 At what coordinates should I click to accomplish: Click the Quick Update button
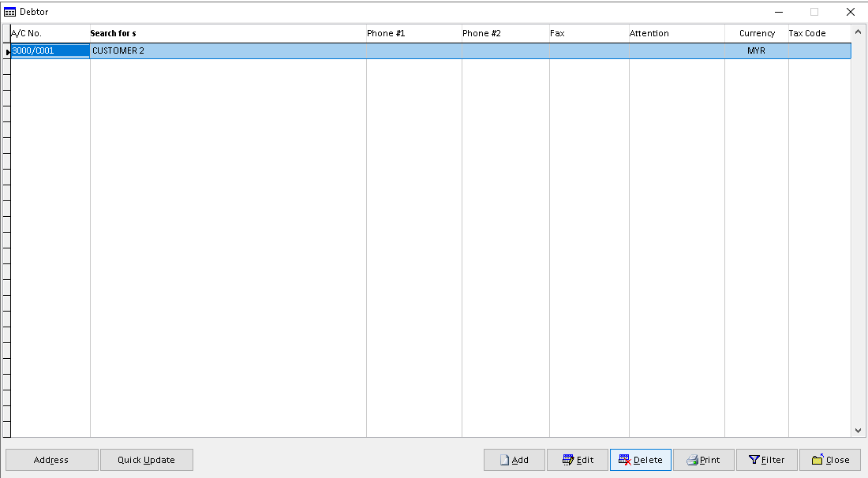pyautogui.click(x=147, y=460)
